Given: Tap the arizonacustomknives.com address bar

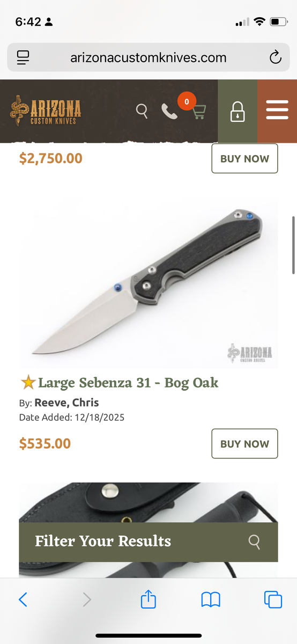Looking at the screenshot, I should pos(148,57).
